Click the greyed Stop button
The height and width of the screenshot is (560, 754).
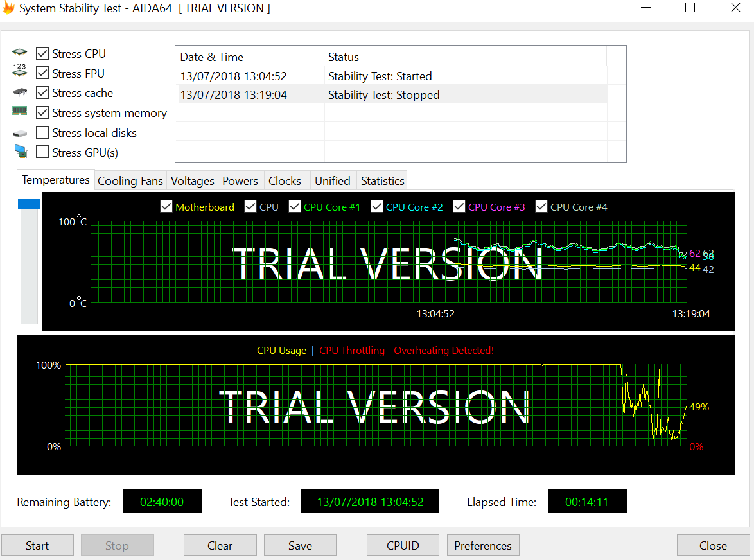(x=118, y=546)
